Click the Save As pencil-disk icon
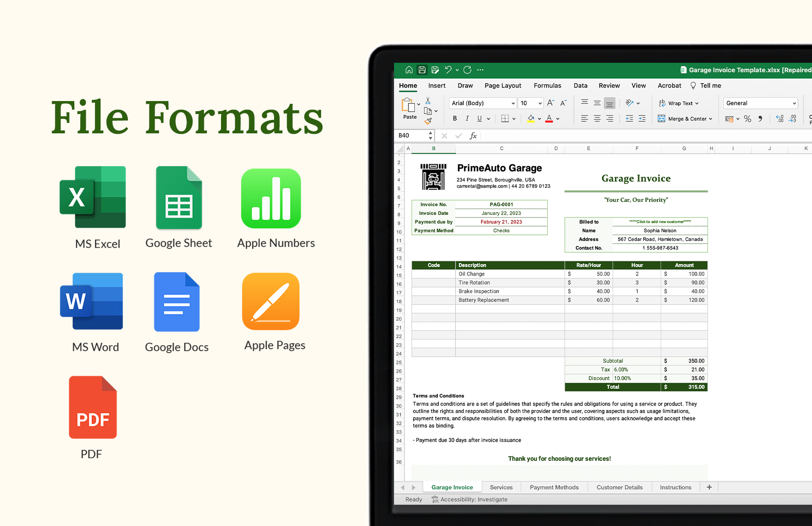 coord(435,70)
